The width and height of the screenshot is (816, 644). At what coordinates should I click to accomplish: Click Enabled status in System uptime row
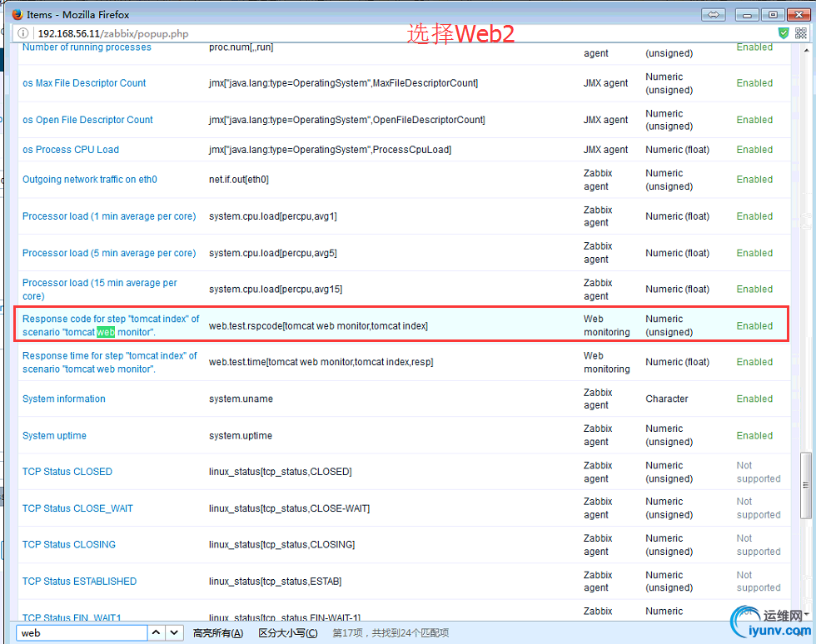[x=754, y=436]
